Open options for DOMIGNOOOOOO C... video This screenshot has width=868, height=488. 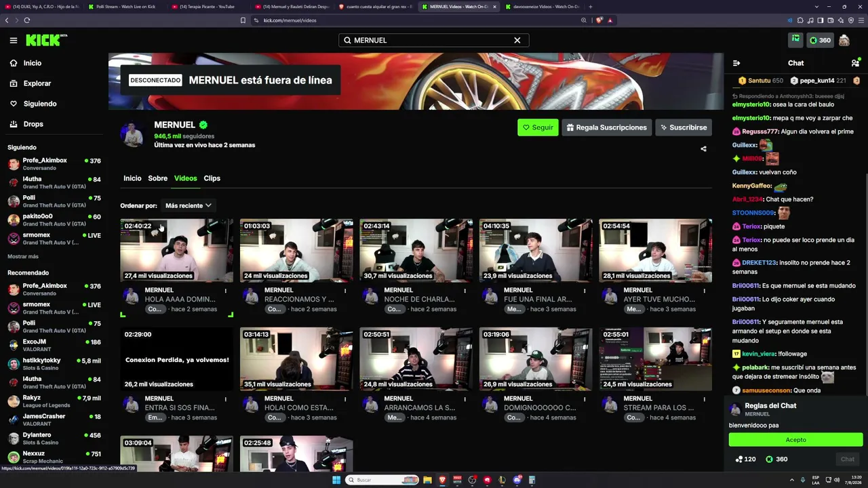[585, 399]
